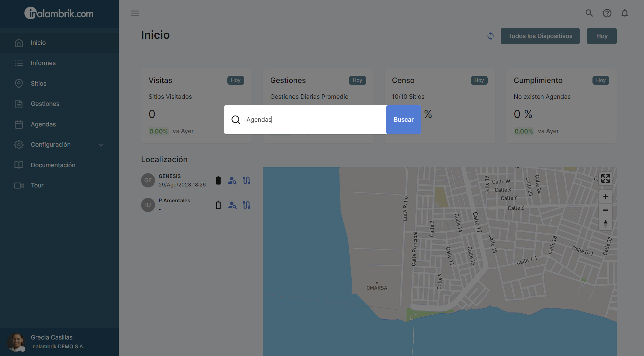This screenshot has width=644, height=356.
Task: Click the Sitios location pin icon
Action: tap(19, 84)
